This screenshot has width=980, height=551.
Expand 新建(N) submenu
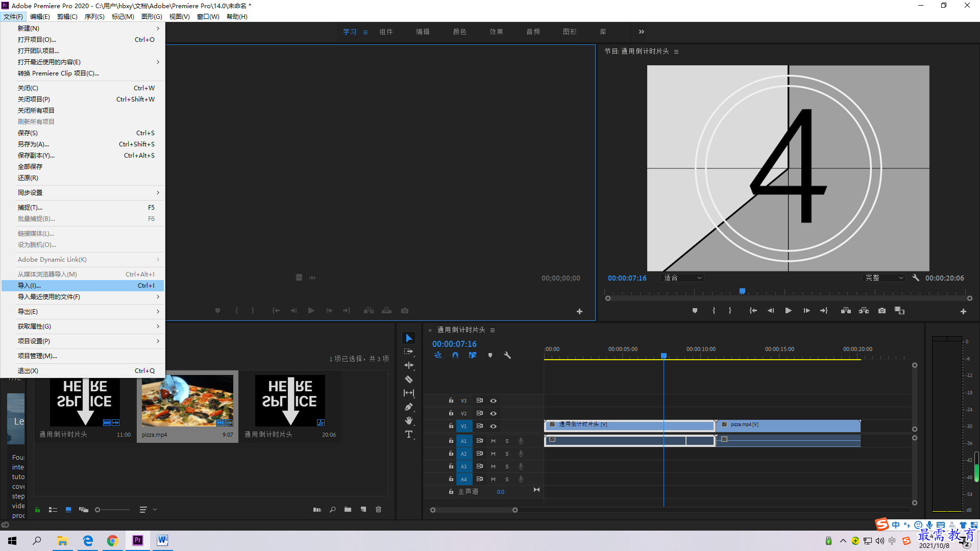(83, 29)
